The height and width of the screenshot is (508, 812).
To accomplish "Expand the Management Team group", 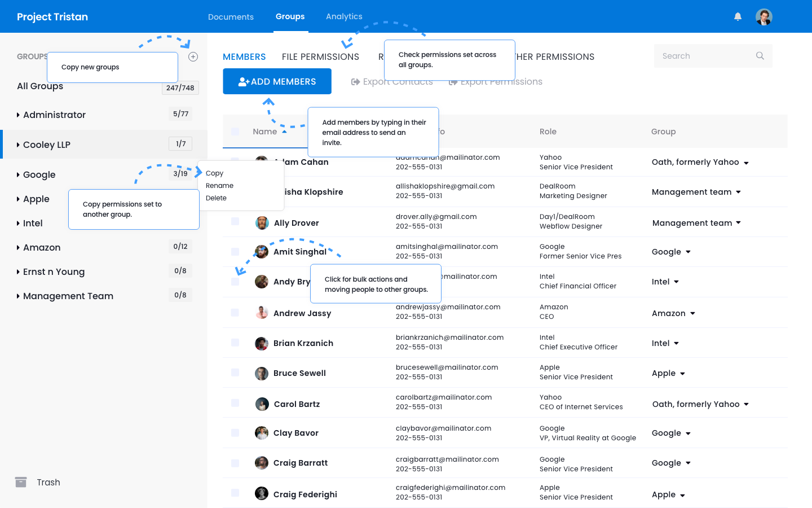I will coord(18,296).
